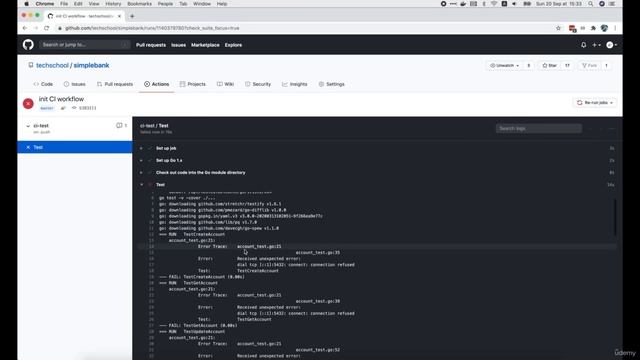Focus the 'Search or jump to' field
The height and width of the screenshot is (360, 640).
point(84,44)
